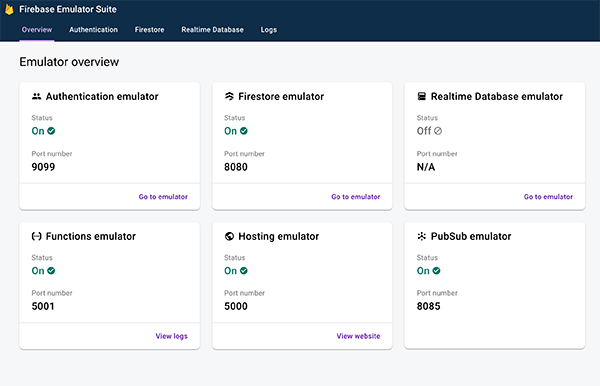Switch to the Overview tab
The width and height of the screenshot is (600, 386).
37,30
